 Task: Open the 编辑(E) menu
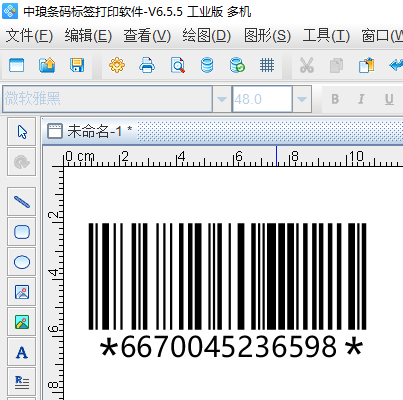[88, 35]
